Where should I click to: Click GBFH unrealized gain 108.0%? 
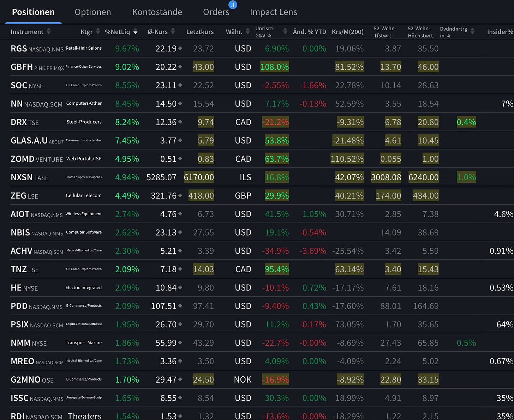tap(274, 67)
